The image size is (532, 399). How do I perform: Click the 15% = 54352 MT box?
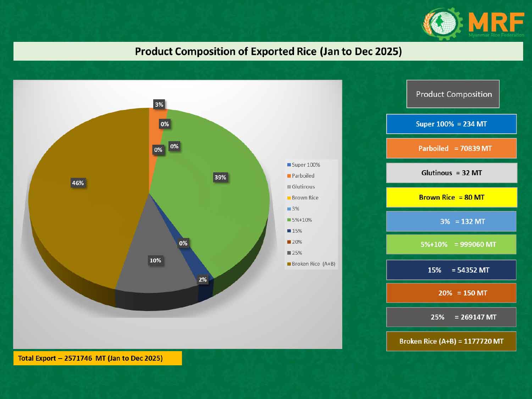coord(451,270)
